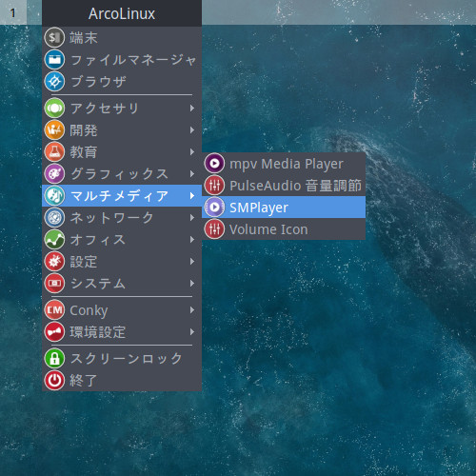Switch to workspace 1 in the panel

tap(13, 12)
